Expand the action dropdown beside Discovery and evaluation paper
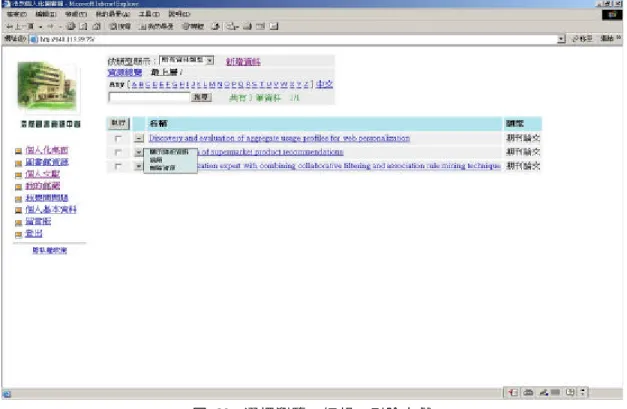Image resolution: width=627 pixels, height=409 pixels. click(138, 138)
